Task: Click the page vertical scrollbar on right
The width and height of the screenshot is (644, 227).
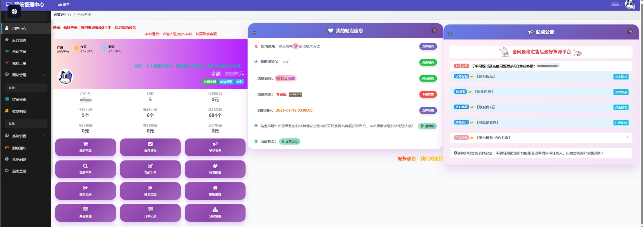Action: [x=642, y=113]
